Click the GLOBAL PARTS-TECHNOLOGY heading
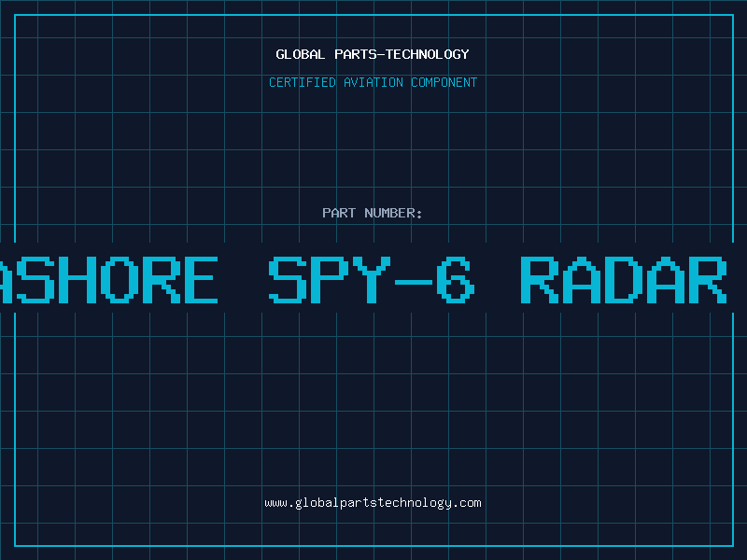 (x=373, y=54)
